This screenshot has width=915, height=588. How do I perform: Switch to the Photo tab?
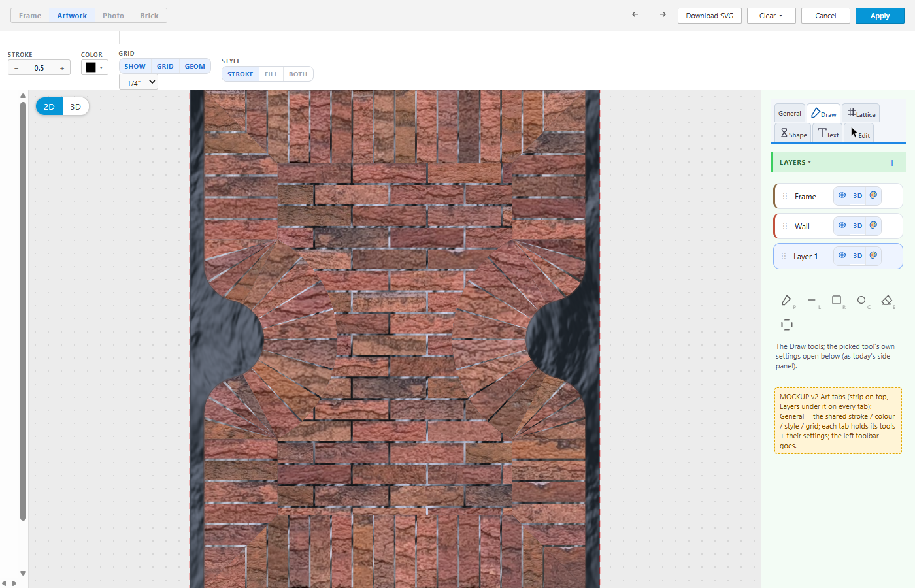point(113,16)
